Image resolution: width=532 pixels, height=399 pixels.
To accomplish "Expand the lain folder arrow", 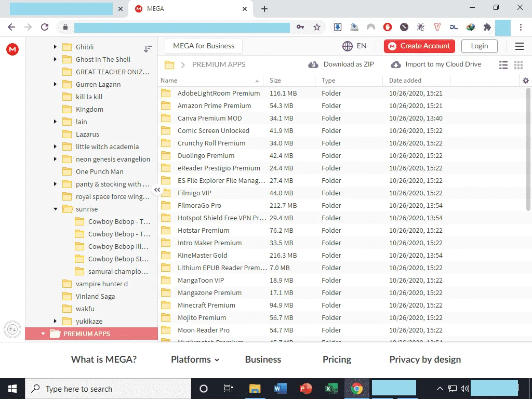I will coord(55,122).
